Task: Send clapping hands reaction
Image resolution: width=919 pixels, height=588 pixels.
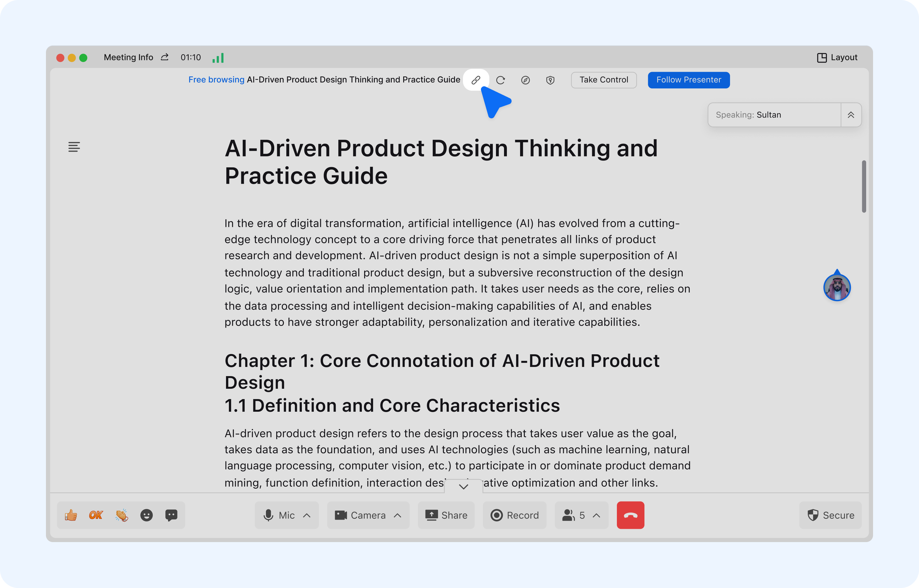Action: point(121,515)
